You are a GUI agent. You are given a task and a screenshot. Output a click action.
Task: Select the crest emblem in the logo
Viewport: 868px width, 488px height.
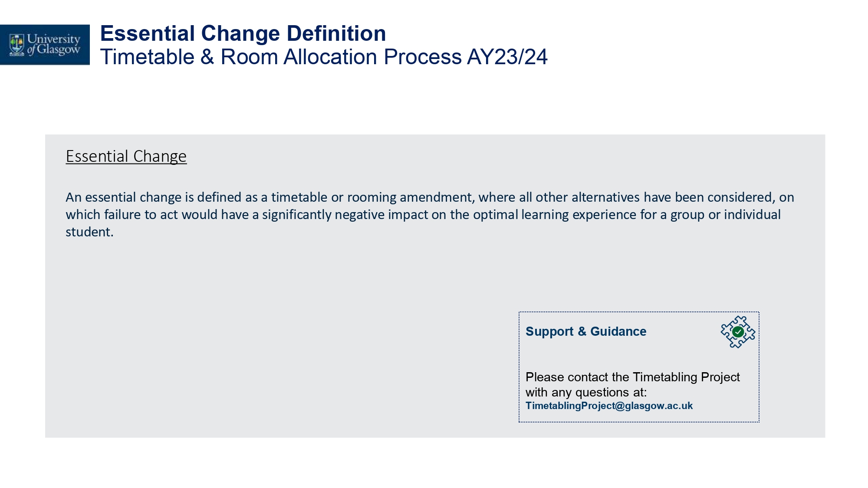click(x=17, y=45)
